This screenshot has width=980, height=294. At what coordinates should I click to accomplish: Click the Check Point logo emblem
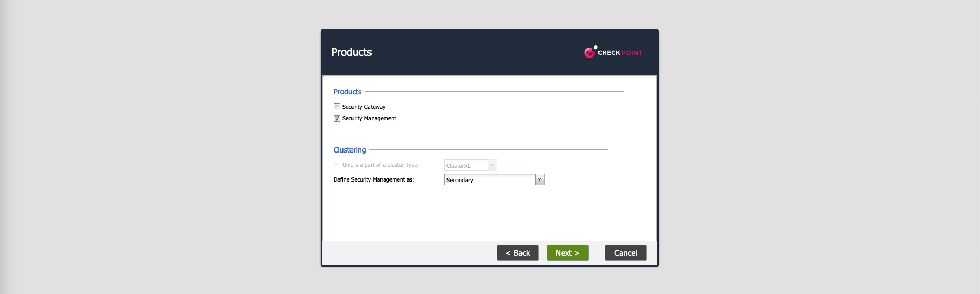click(589, 52)
